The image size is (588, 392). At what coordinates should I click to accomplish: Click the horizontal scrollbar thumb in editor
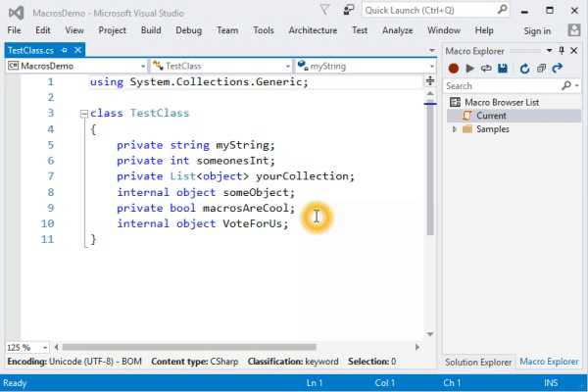tap(189, 347)
